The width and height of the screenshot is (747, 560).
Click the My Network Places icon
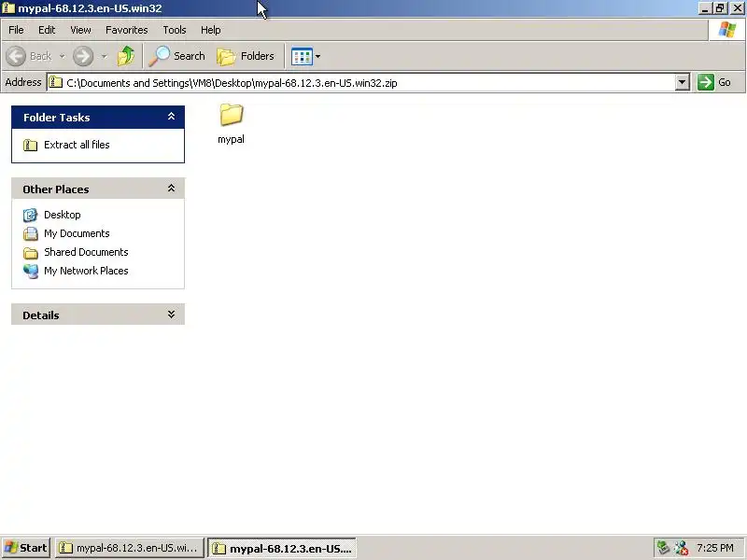(31, 271)
